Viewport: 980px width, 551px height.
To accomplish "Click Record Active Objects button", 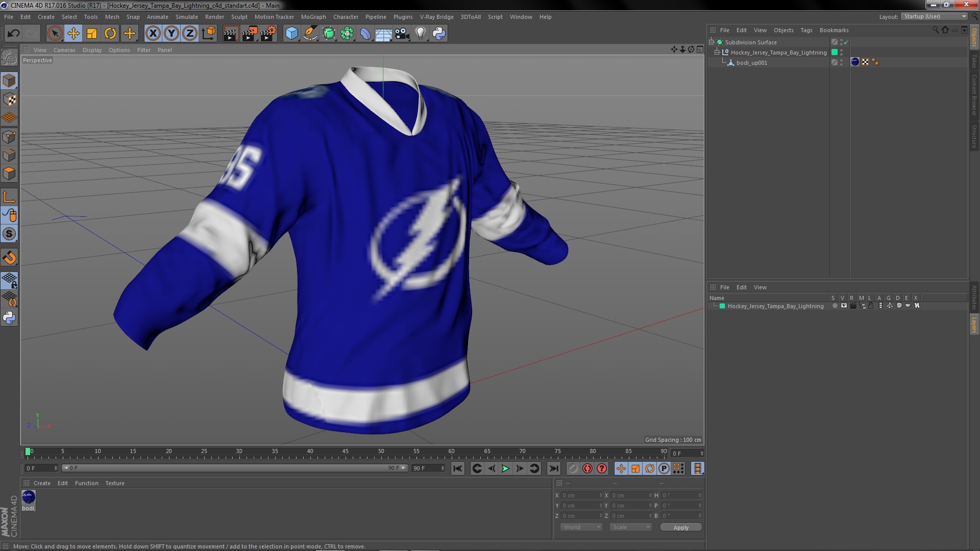I will click(x=573, y=468).
